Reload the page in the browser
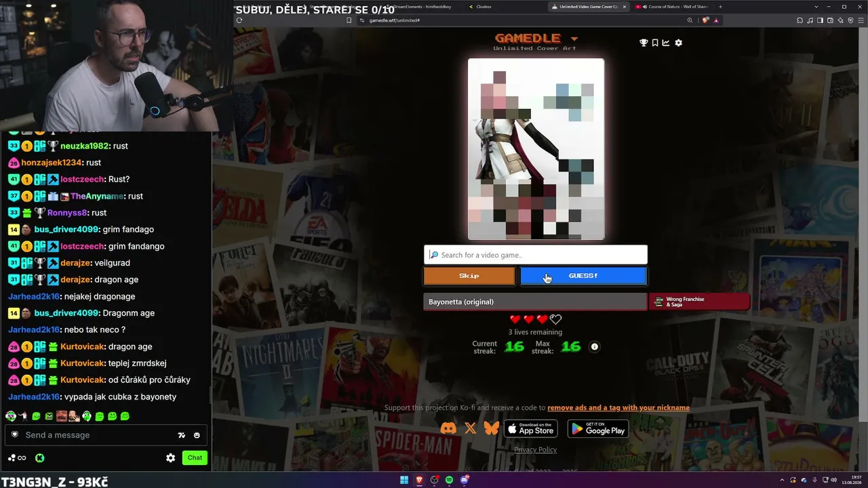 click(239, 20)
